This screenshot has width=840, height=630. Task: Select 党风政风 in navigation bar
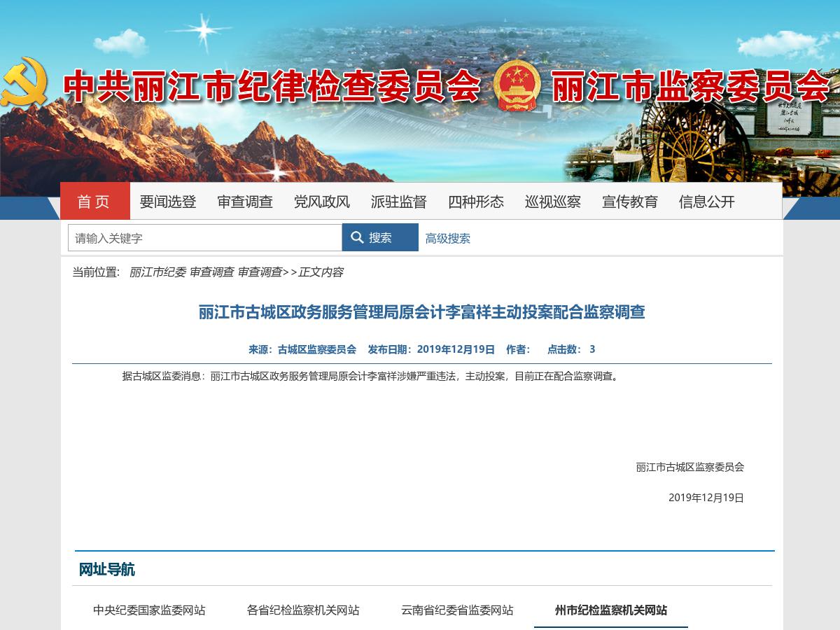point(322,202)
